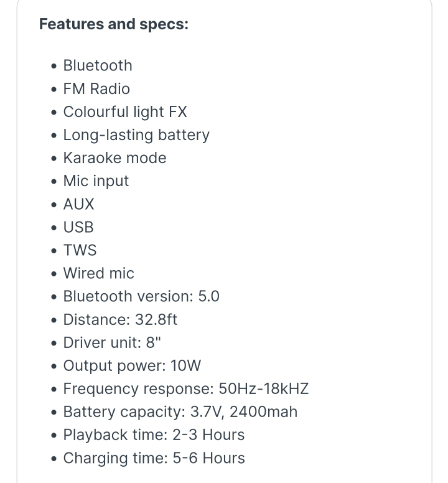This screenshot has width=448, height=483.
Task: Click the USB feature entry
Action: (x=78, y=227)
